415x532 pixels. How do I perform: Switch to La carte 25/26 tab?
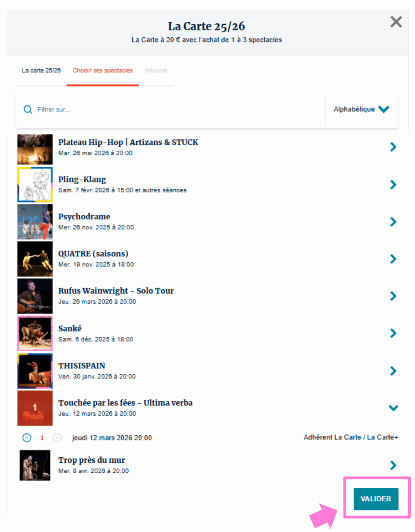[x=41, y=70]
